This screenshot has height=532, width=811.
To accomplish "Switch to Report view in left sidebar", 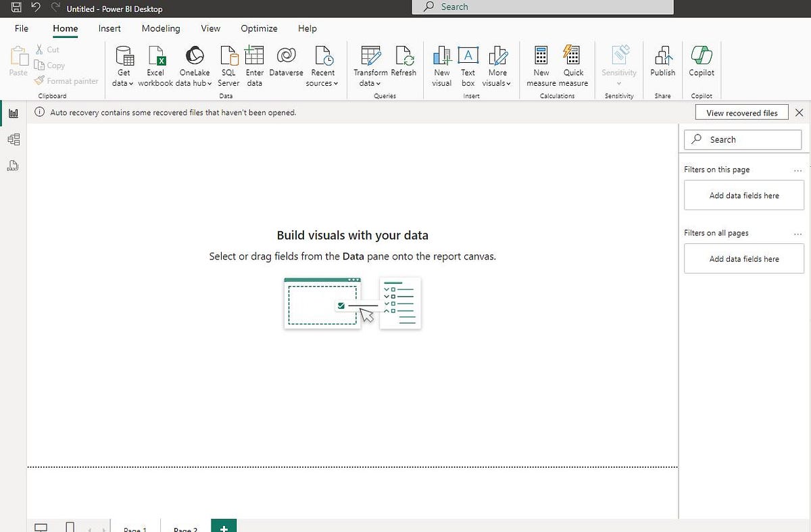I will click(14, 113).
